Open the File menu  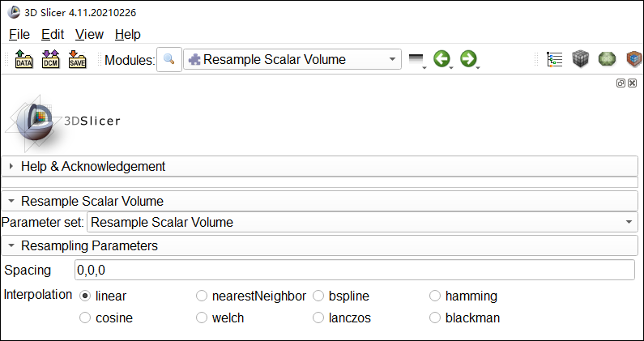19,34
